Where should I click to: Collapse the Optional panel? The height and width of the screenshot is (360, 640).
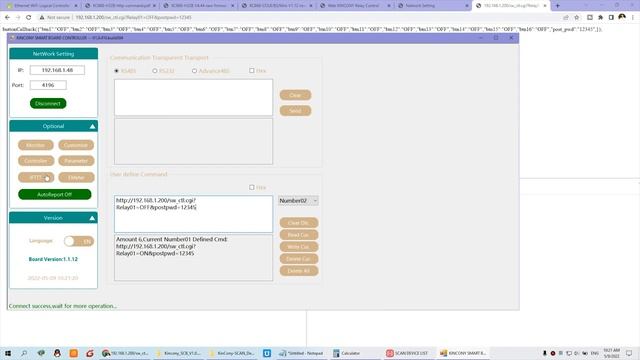click(x=92, y=127)
